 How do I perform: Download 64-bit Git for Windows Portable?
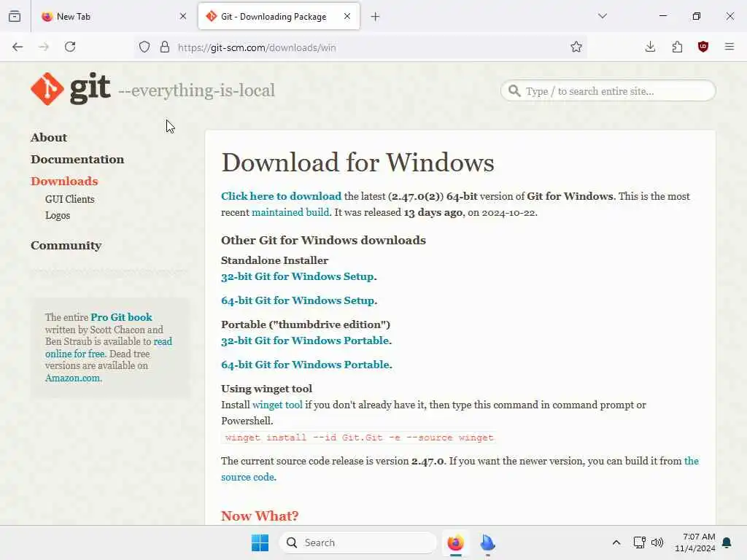(x=306, y=365)
